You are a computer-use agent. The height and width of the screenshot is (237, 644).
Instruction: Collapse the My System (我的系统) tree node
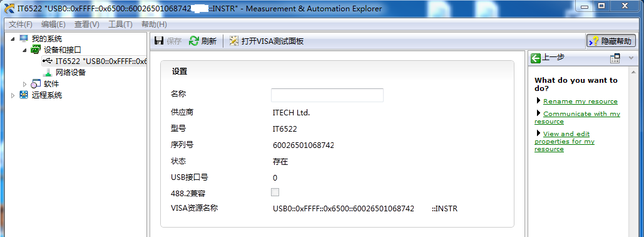[13, 39]
